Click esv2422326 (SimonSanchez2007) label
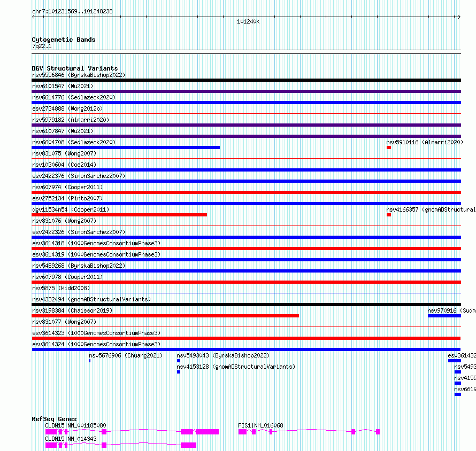This screenshot has width=476, height=451. (79, 232)
